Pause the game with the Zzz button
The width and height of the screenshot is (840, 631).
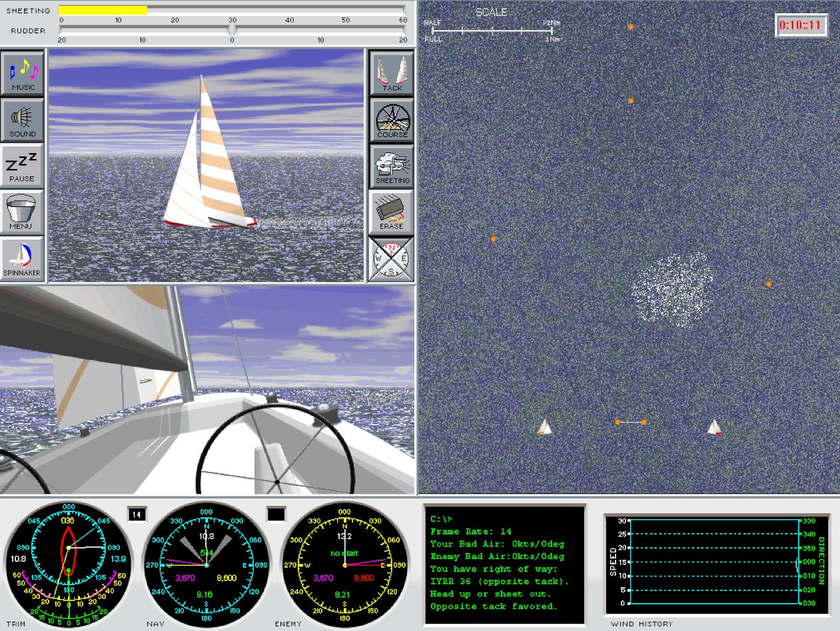point(23,165)
